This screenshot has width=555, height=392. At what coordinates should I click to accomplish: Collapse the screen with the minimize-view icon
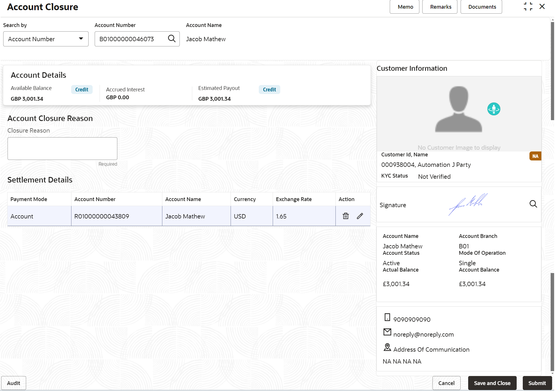click(528, 6)
